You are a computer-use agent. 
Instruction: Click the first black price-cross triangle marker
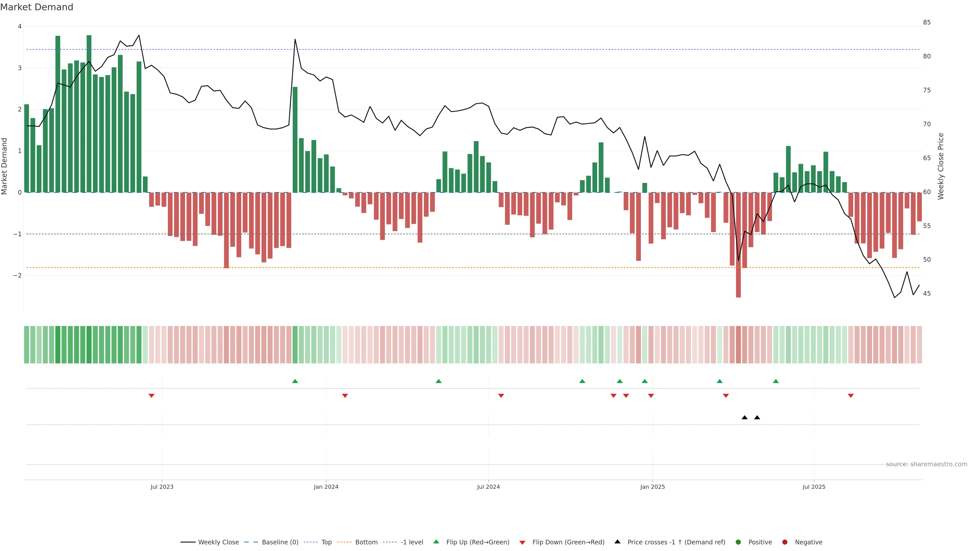pos(744,418)
